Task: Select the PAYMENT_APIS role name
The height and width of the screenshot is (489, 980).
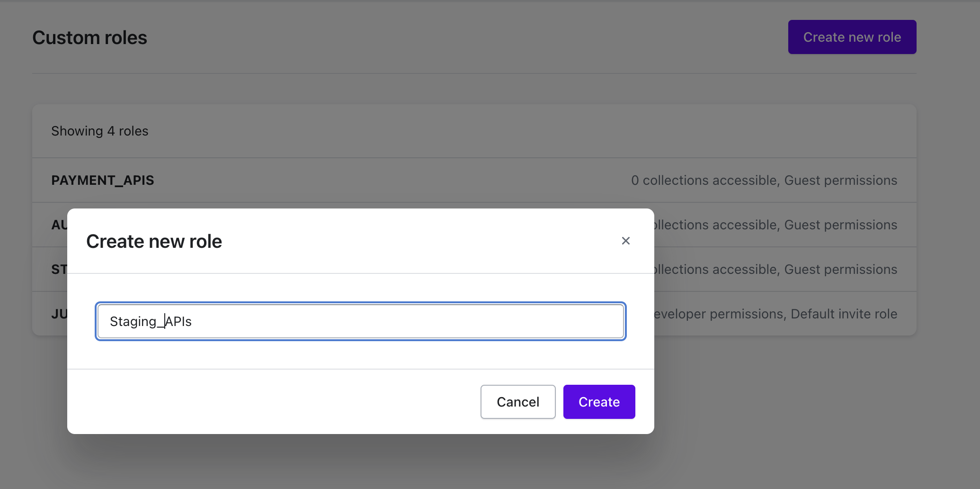Action: click(x=103, y=180)
